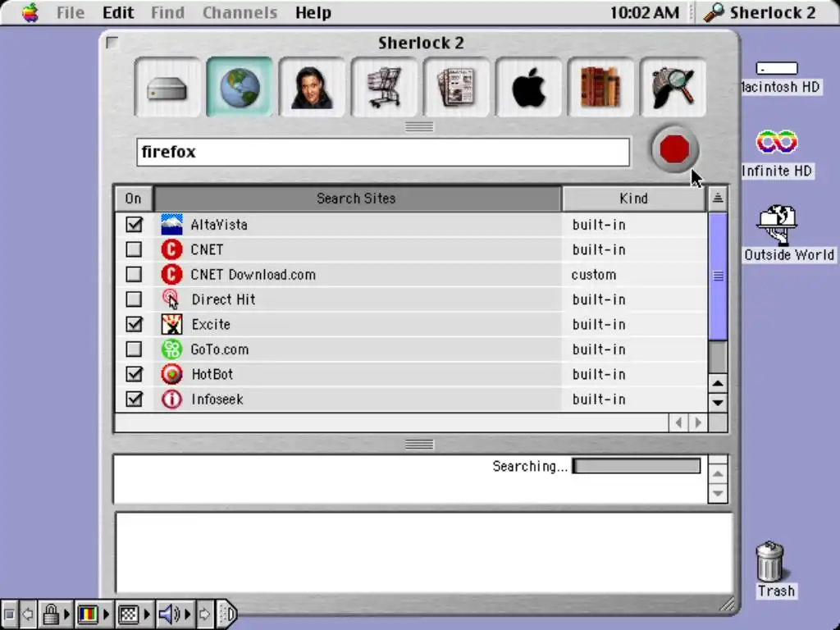The image size is (840, 630).
Task: Uncheck the Excite checkbox
Action: pos(134,324)
